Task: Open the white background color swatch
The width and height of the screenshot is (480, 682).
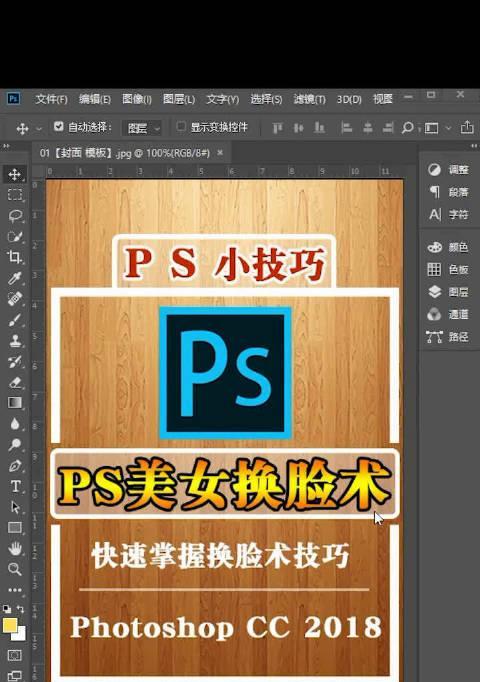Action: [x=19, y=634]
